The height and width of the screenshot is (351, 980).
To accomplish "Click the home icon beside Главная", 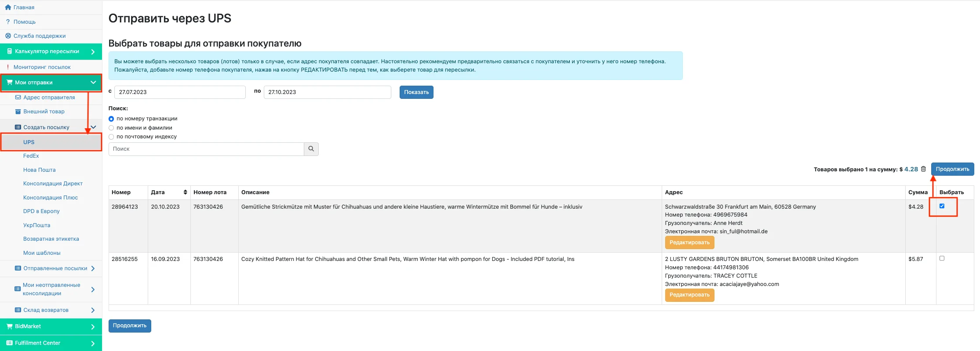I will click(8, 7).
